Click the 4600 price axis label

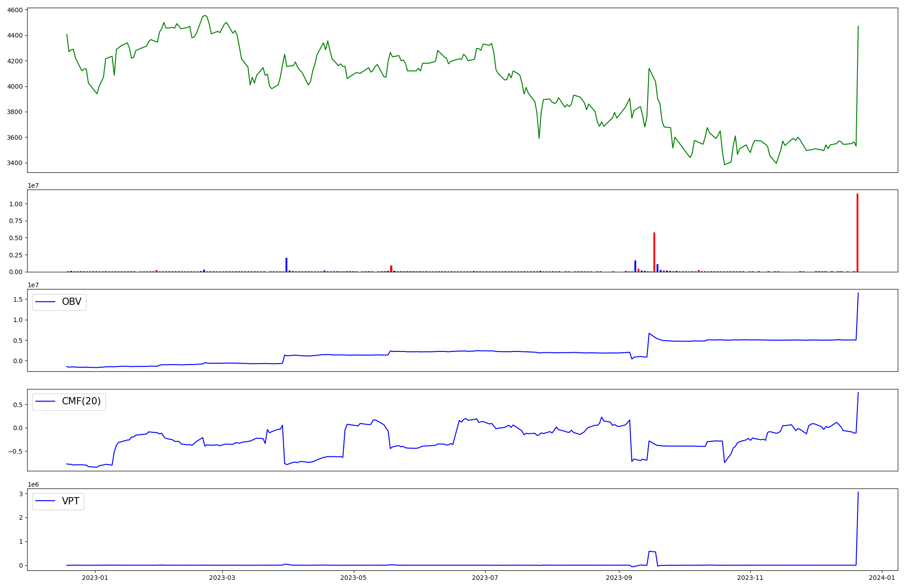[x=15, y=10]
